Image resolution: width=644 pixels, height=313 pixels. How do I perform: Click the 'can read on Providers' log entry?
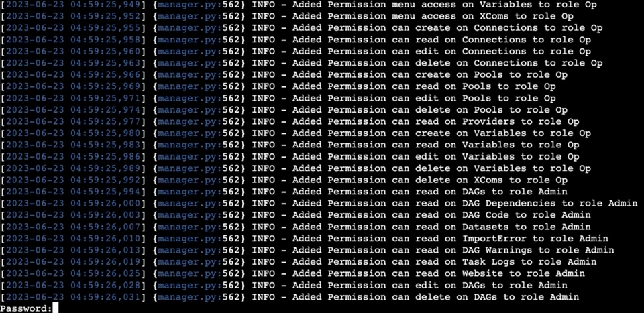coord(290,121)
